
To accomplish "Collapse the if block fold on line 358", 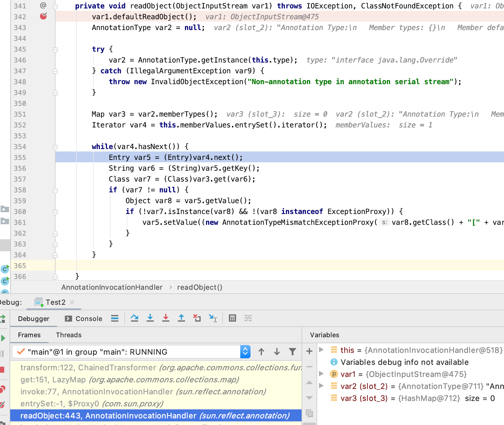I will (x=55, y=190).
